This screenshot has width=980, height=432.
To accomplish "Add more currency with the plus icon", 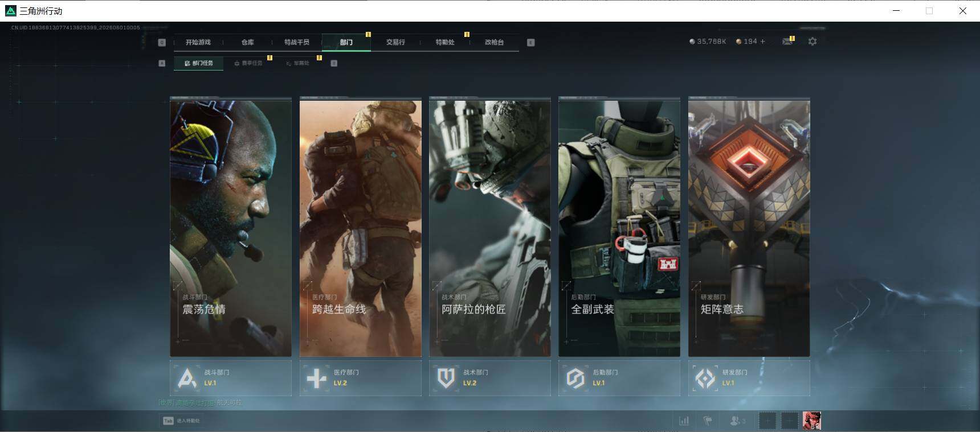I will click(763, 42).
